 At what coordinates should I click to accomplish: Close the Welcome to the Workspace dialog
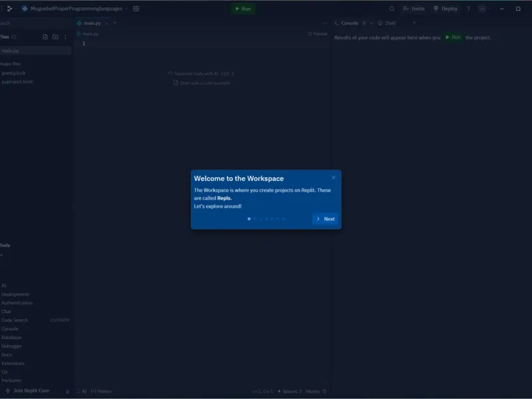[x=334, y=178]
